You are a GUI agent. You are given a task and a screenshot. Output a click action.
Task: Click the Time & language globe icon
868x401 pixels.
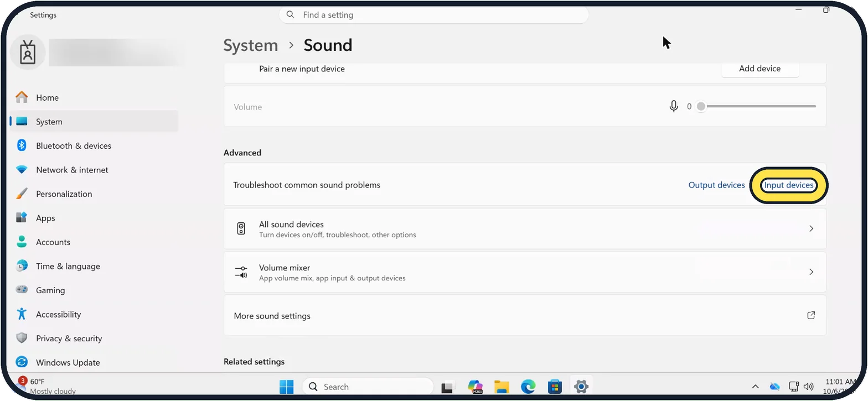pyautogui.click(x=22, y=266)
